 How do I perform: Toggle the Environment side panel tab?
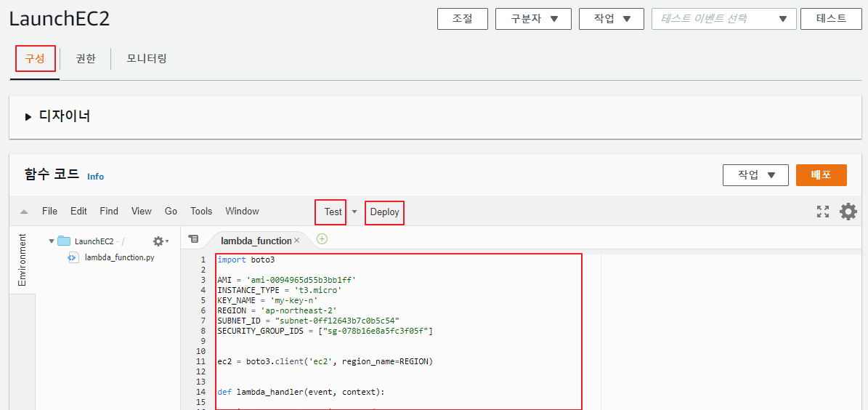22,260
